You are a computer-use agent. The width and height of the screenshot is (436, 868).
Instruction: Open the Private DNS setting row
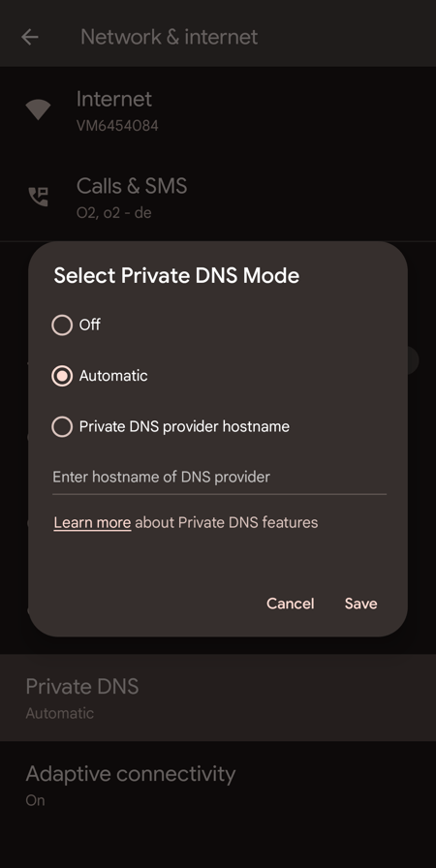[x=218, y=697]
